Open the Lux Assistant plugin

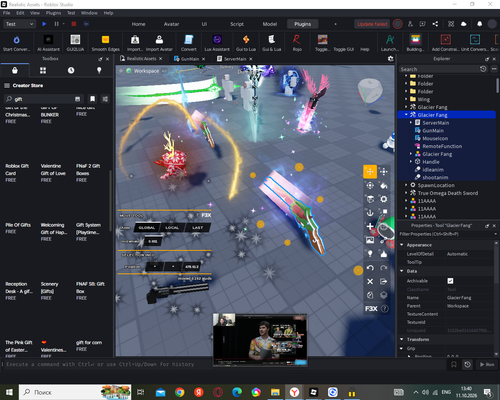coord(217,43)
